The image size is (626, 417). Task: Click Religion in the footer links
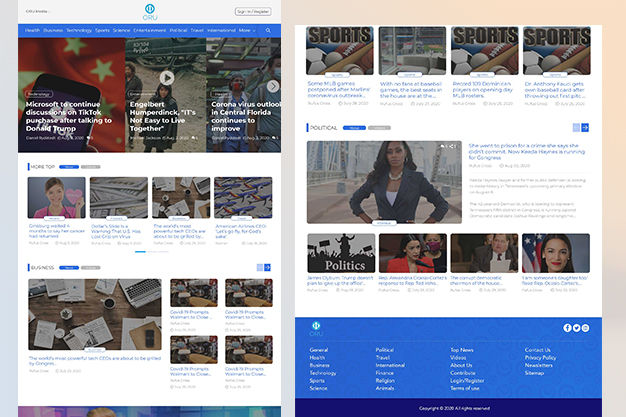click(385, 381)
